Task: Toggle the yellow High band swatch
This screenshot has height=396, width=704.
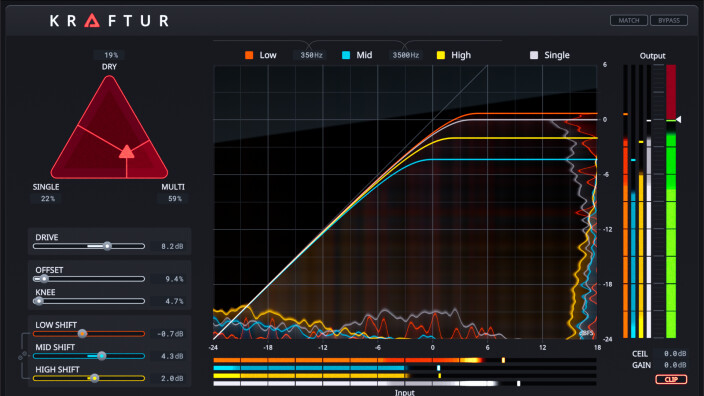Action: [441, 55]
